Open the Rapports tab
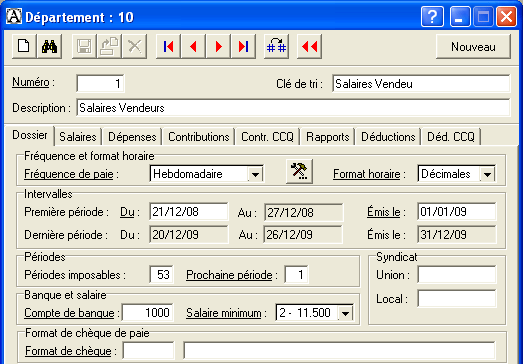Screen dimensions: 523x364 pos(328,137)
